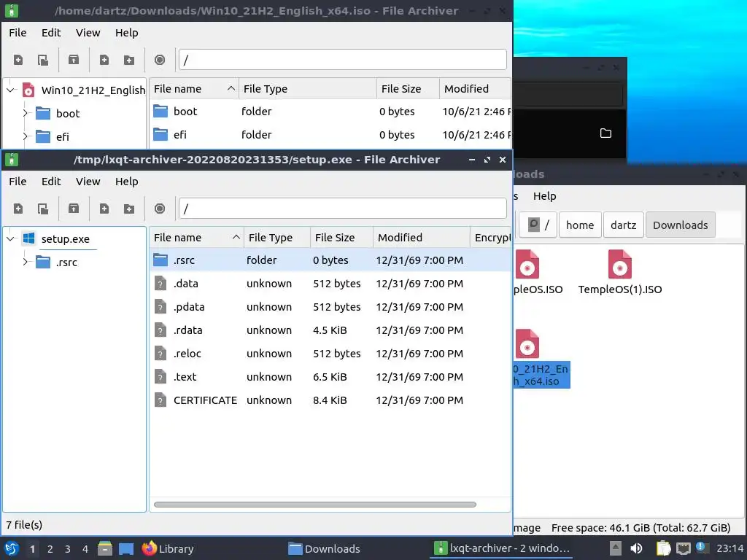The height and width of the screenshot is (560, 747).
Task: Select the .pdata file row
Action: pos(330,307)
